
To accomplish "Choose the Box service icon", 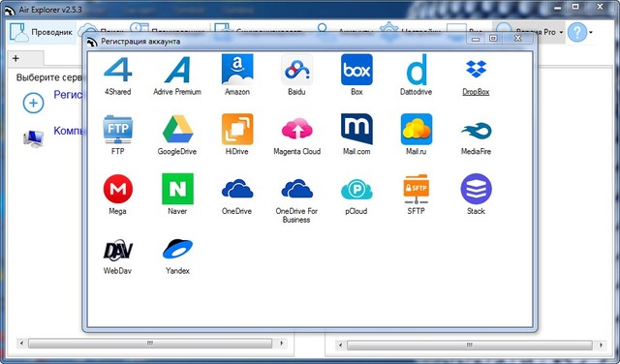I will pos(356,70).
